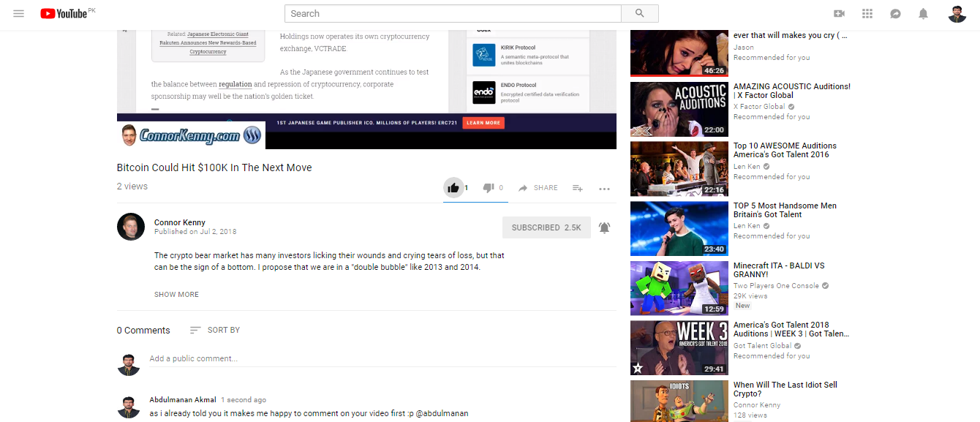
Task: Open the X Factor Global channel name
Action: tap(759, 107)
